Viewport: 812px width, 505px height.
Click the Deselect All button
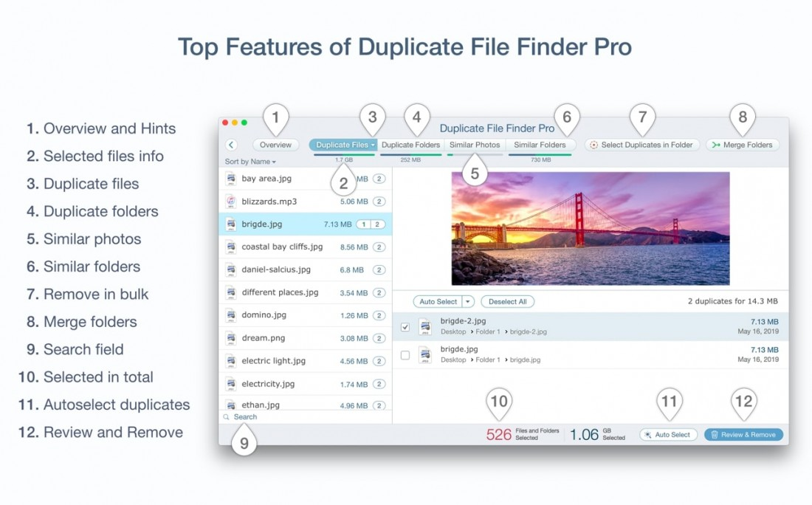pyautogui.click(x=508, y=301)
